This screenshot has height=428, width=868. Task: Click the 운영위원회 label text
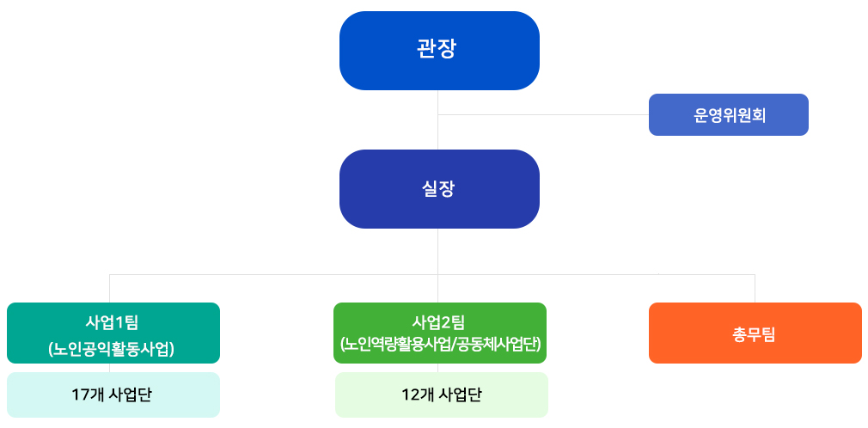coord(729,115)
